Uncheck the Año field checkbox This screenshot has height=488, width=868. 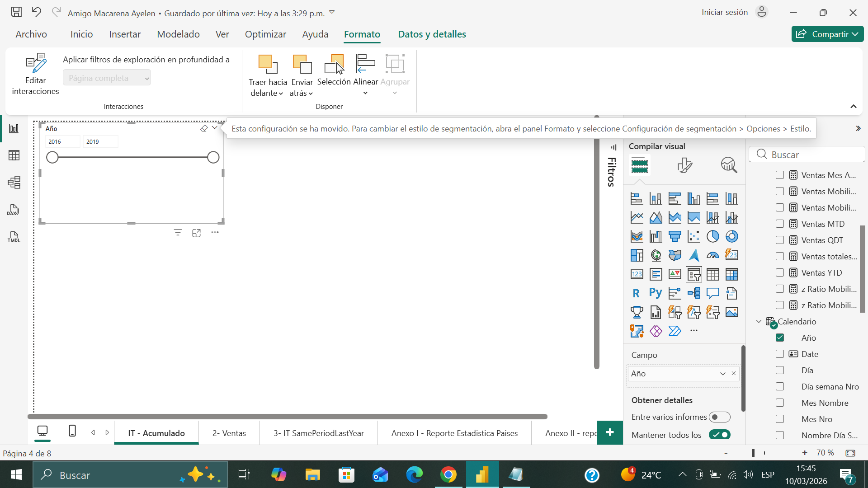click(x=779, y=338)
